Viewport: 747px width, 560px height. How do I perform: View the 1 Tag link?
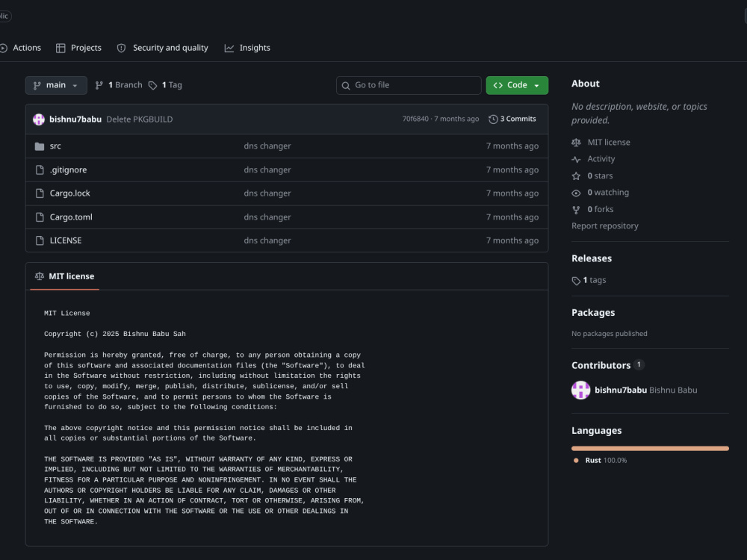pos(165,85)
